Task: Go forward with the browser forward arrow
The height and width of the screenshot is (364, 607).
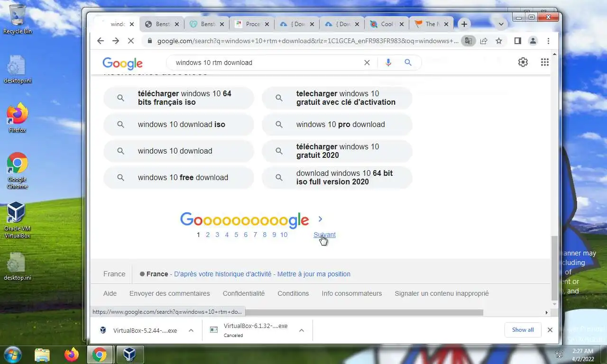Action: 116,41
